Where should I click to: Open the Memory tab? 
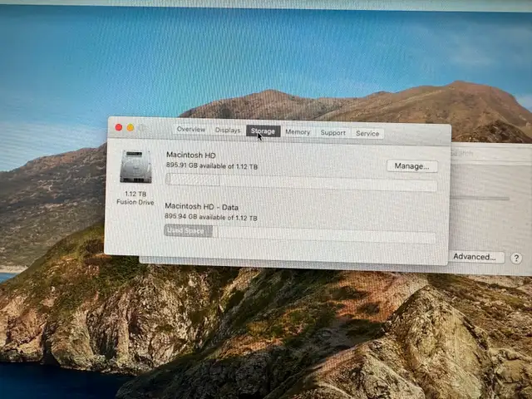(x=298, y=132)
